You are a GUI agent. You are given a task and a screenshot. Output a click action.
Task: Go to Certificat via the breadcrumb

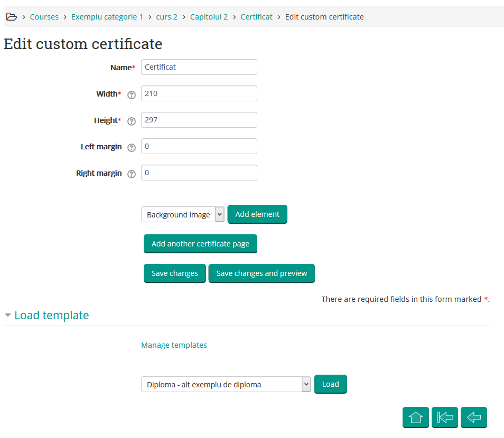[256, 16]
